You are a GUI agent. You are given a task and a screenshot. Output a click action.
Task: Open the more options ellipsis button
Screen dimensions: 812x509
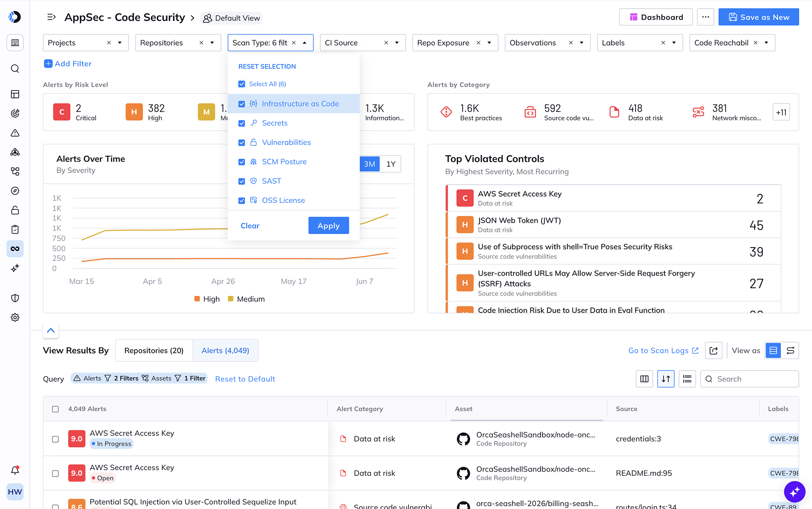(x=705, y=17)
